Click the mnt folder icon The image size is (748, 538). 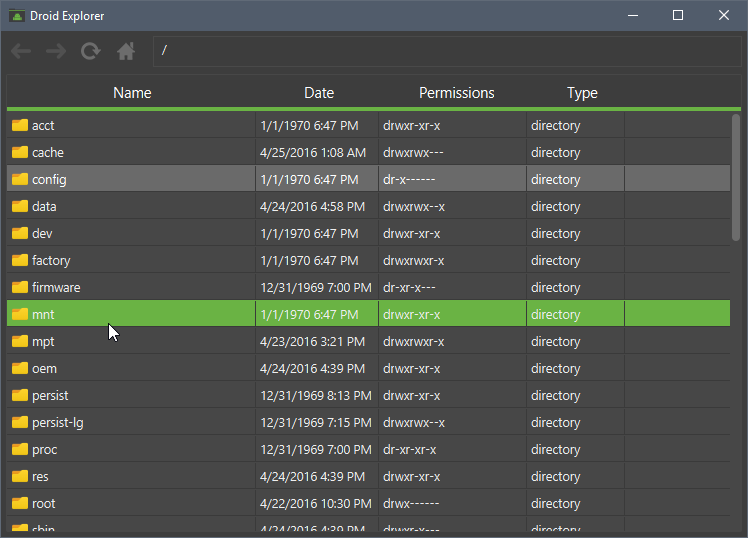pos(20,314)
